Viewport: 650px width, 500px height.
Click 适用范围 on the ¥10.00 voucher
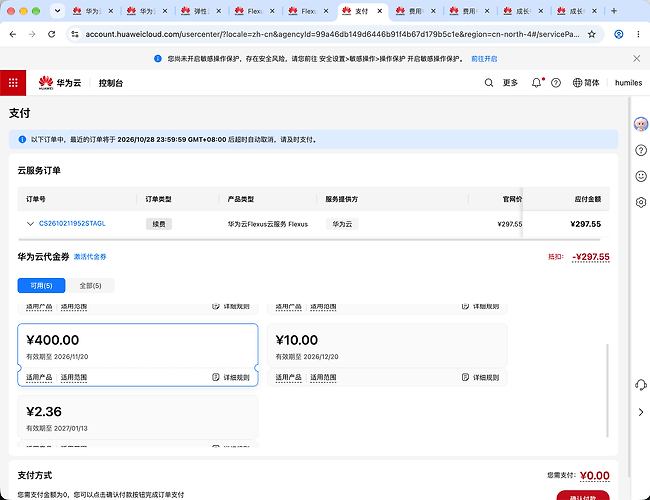pos(323,377)
